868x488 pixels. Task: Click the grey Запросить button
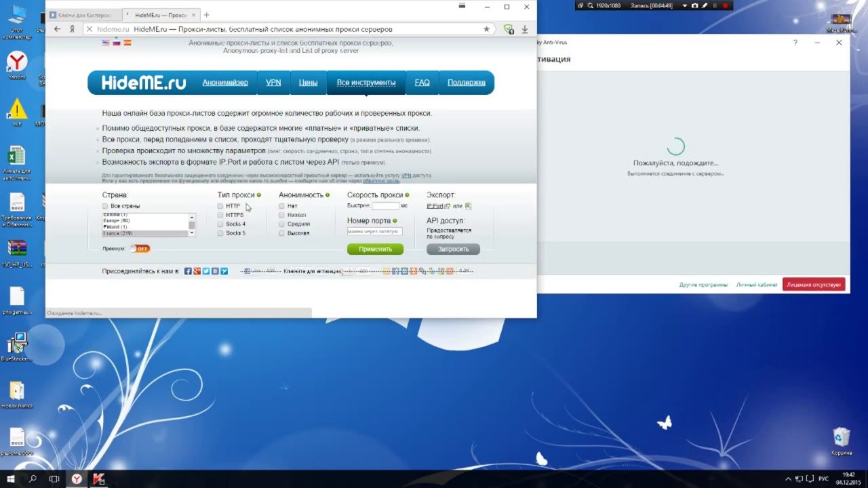click(453, 249)
